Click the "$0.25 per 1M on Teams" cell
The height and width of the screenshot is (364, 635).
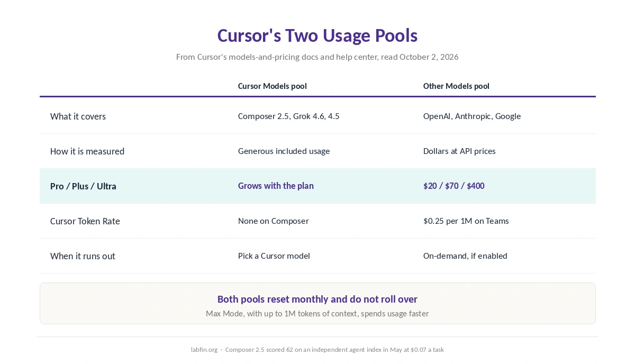(x=466, y=221)
